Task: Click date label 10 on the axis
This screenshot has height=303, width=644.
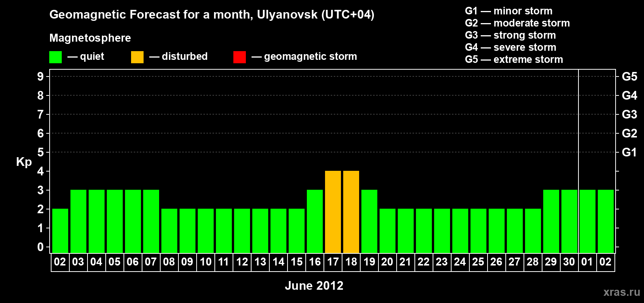Action: (x=206, y=262)
